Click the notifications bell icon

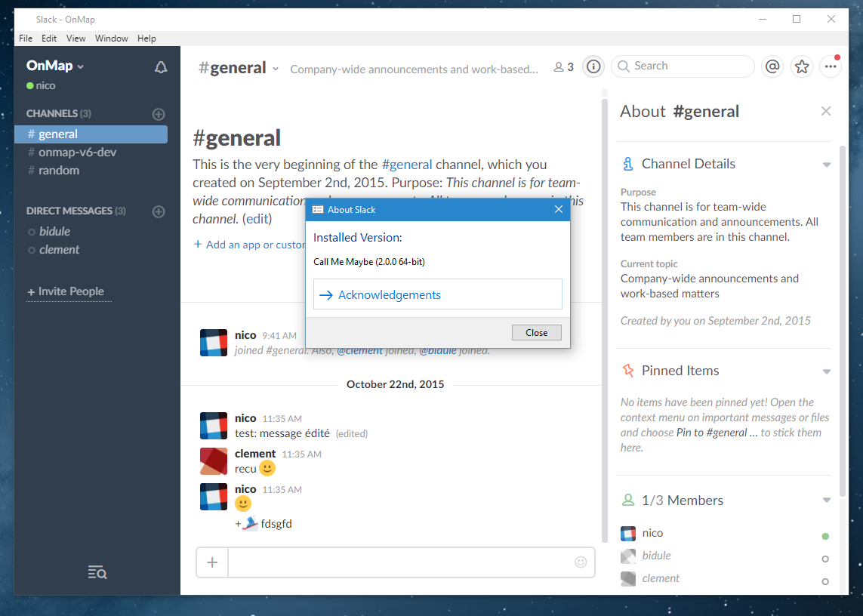coord(161,67)
